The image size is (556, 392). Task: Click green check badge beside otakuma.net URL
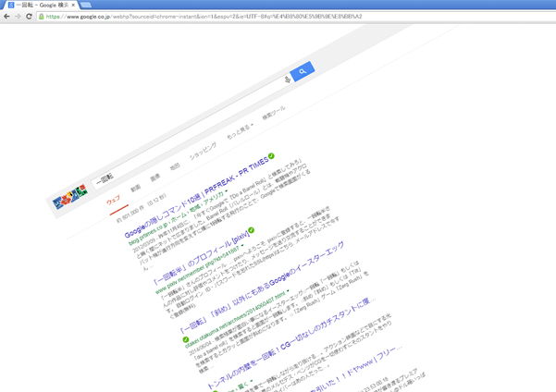(x=185, y=339)
